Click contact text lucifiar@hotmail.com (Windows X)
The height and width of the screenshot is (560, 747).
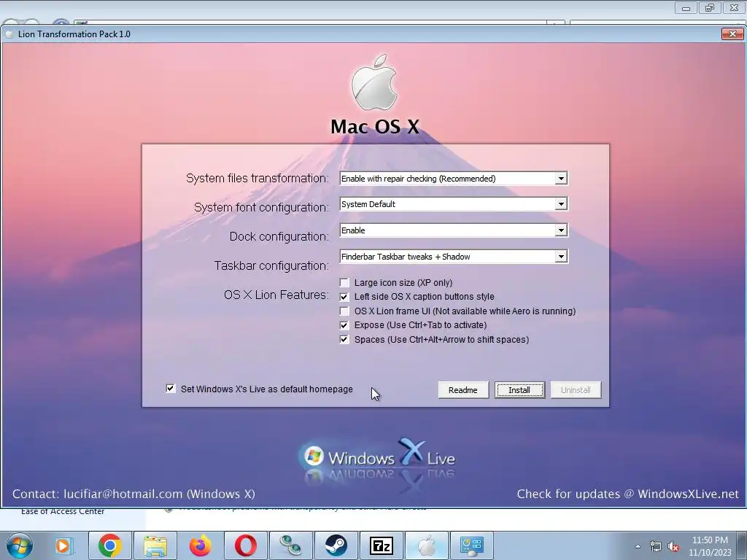click(x=133, y=494)
